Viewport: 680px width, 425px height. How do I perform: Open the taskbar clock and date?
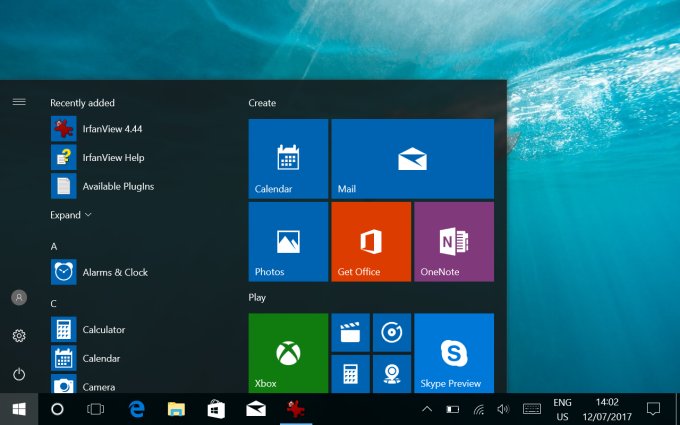606,409
